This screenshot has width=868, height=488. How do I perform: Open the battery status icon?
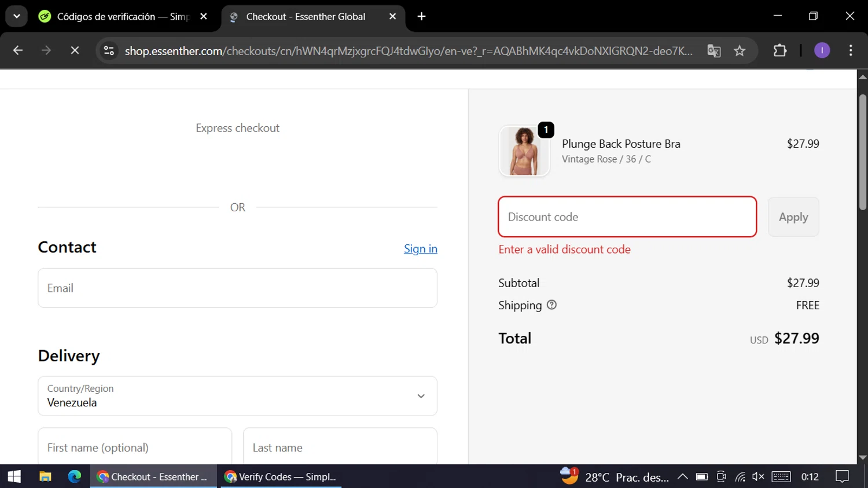click(702, 476)
